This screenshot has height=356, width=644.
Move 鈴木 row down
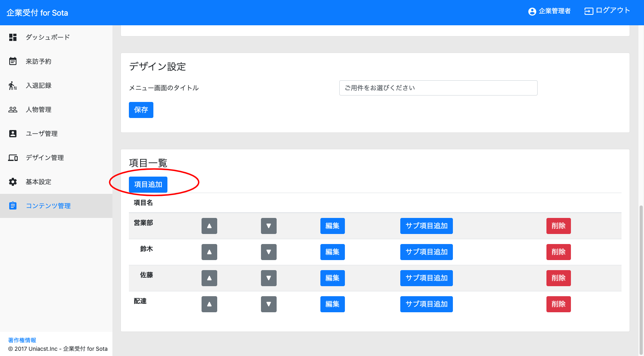click(269, 252)
